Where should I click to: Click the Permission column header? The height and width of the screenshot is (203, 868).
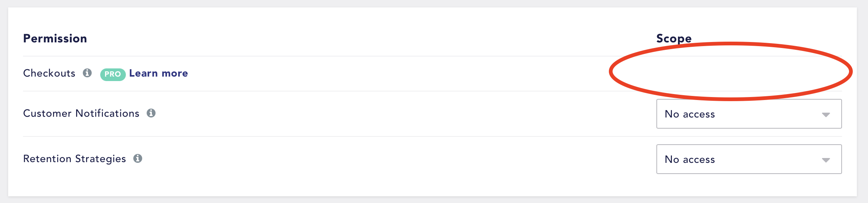[55, 38]
